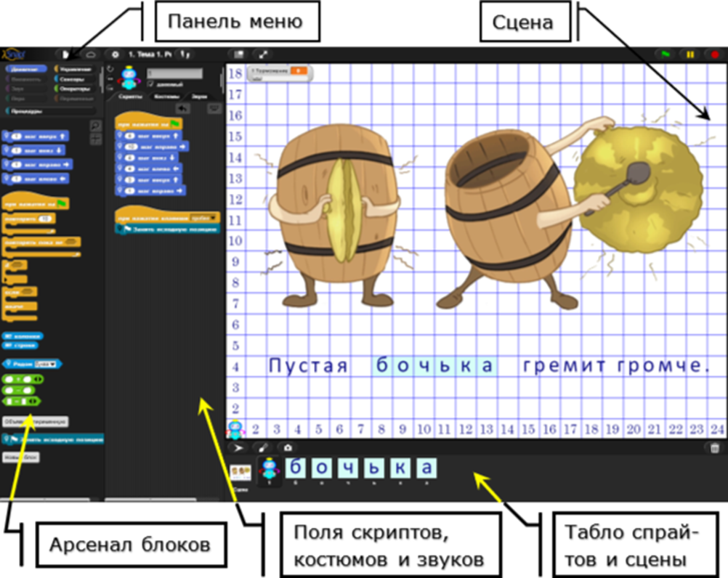Toggle the draggable checkbox under sprite name
The width and height of the screenshot is (728, 578).
click(x=150, y=84)
